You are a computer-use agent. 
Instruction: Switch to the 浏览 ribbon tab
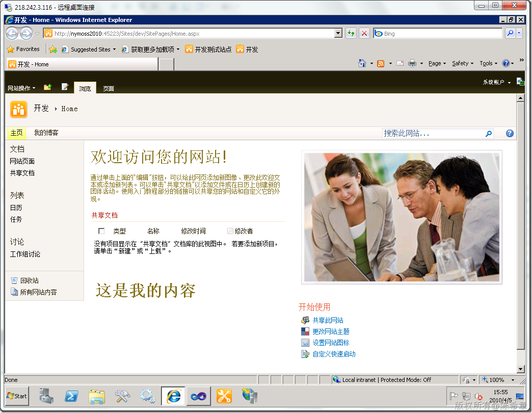[x=85, y=88]
